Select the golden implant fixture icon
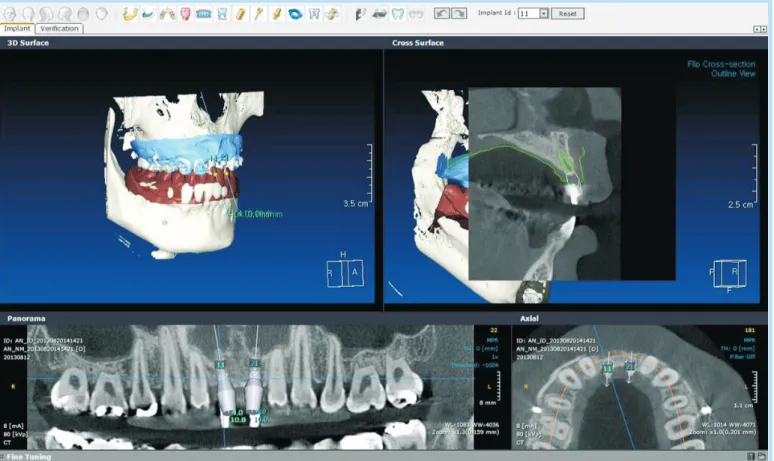This screenshot has width=774, height=461. coord(240,14)
